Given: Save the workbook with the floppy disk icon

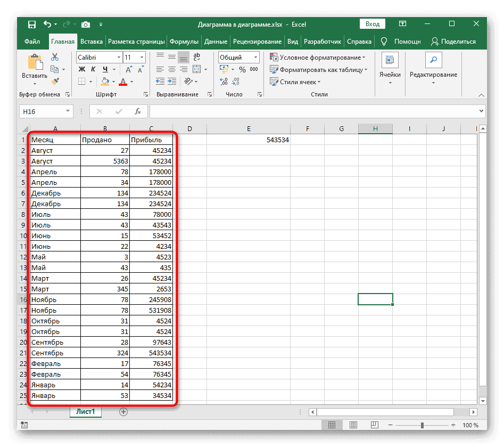Looking at the screenshot, I should point(32,25).
